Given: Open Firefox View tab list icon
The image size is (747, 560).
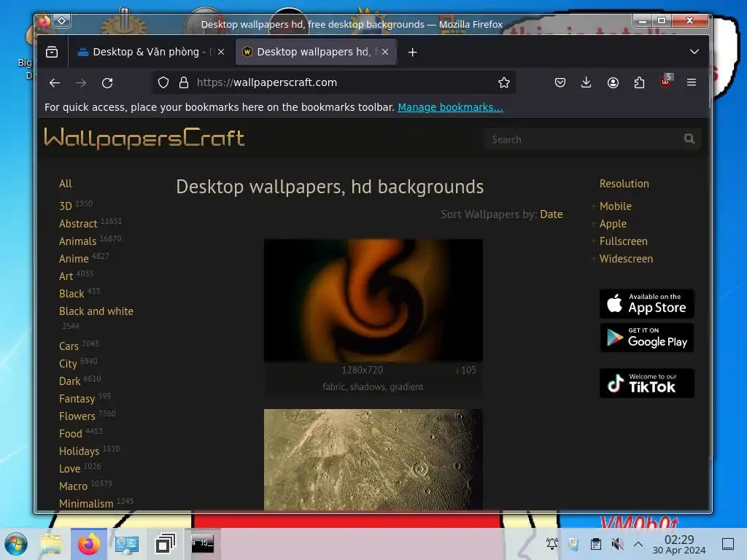Looking at the screenshot, I should point(52,52).
